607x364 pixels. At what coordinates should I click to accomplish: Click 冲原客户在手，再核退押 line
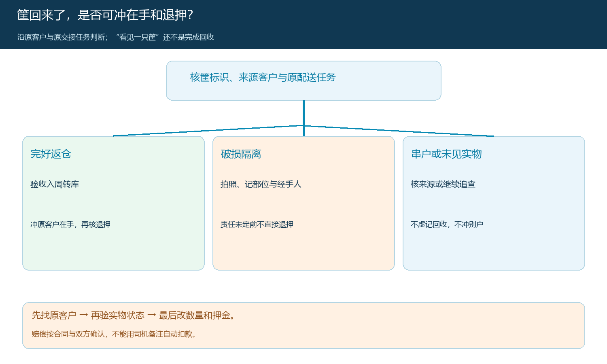[x=70, y=224]
